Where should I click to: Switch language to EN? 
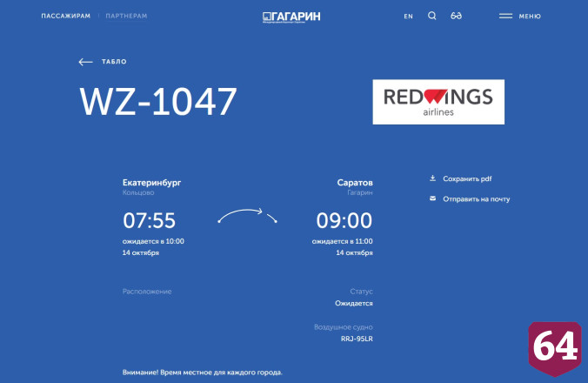pyautogui.click(x=408, y=17)
